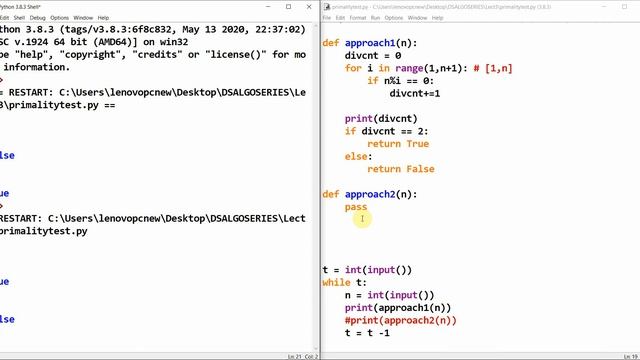Viewport: 640px width, 360px height.
Task: Click the Python Shell window title bar text
Action: (x=20, y=7)
